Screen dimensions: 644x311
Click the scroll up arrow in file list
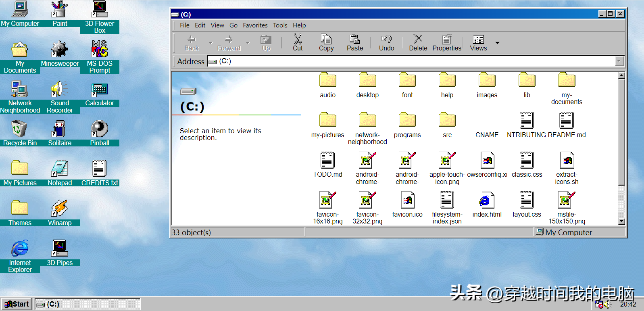click(x=621, y=75)
